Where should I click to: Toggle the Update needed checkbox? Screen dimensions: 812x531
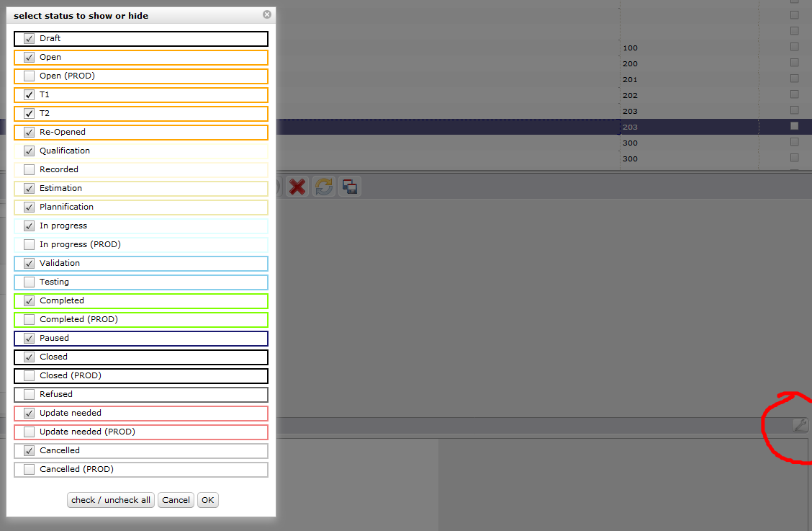coord(30,414)
